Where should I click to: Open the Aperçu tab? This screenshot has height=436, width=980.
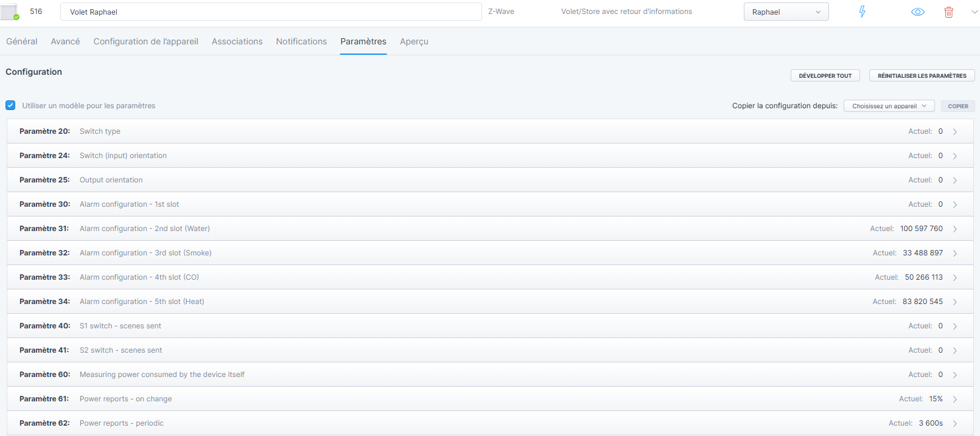point(414,41)
